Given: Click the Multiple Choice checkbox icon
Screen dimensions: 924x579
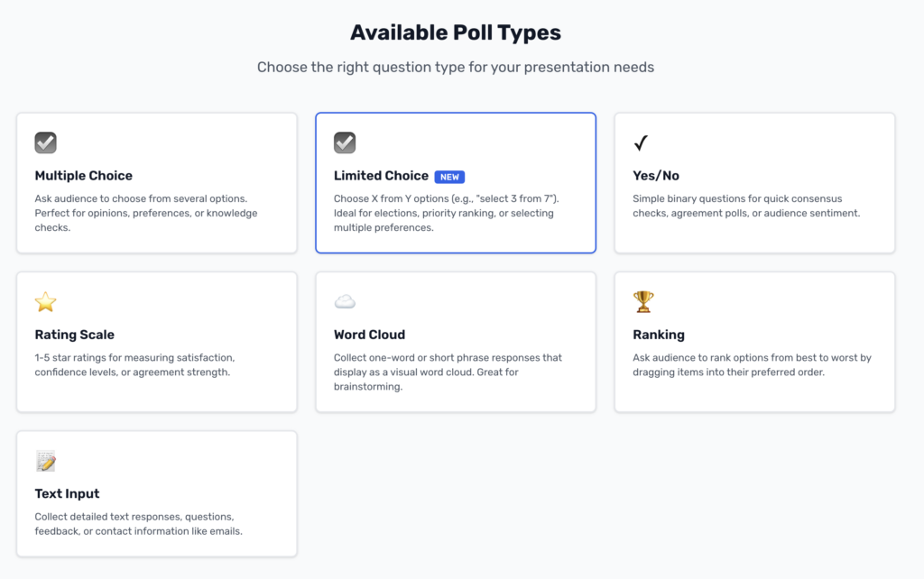Looking at the screenshot, I should pos(46,142).
